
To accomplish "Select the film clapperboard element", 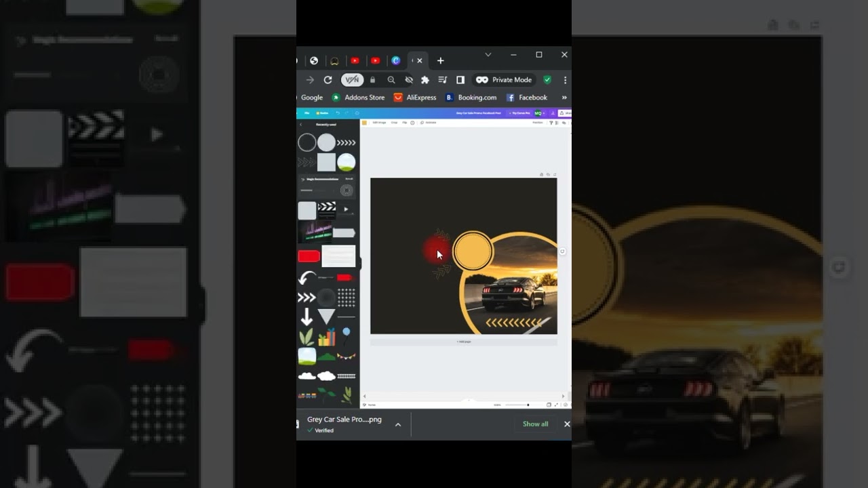I will click(x=326, y=210).
